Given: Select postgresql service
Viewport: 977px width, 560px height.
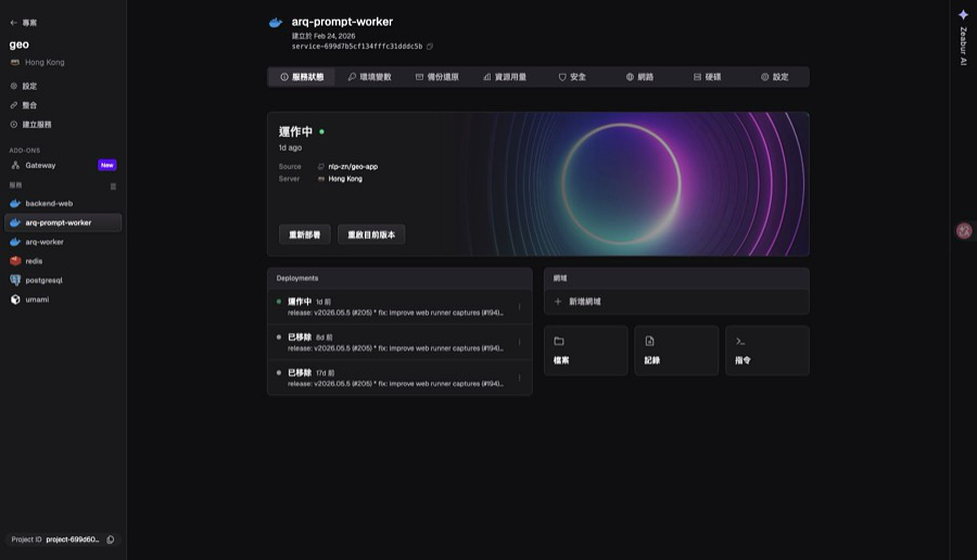Looking at the screenshot, I should click(63, 280).
